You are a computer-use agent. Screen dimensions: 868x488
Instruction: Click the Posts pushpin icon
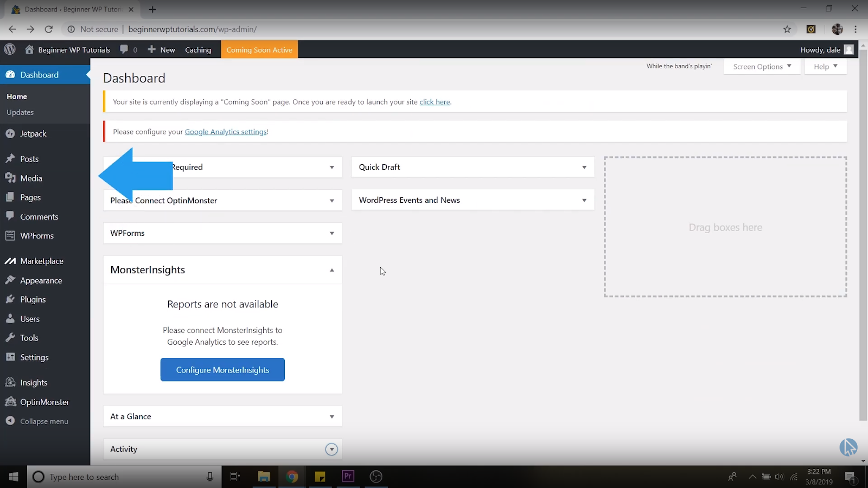click(10, 159)
